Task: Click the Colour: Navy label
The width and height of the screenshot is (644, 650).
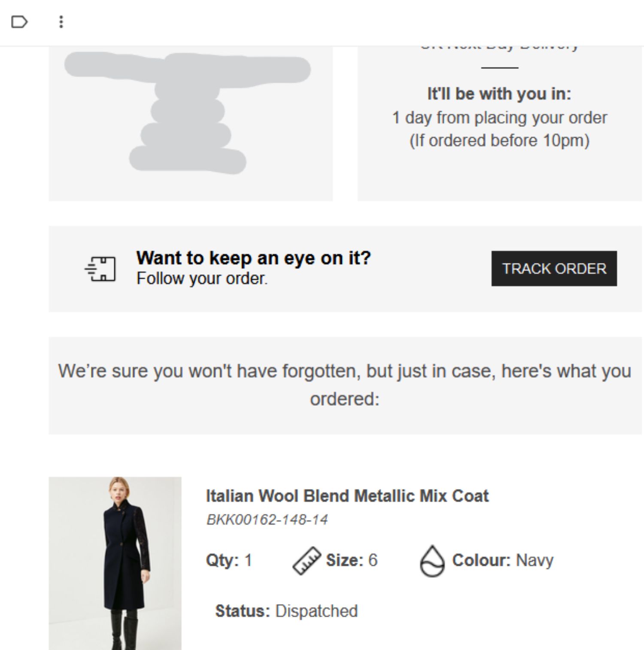Action: [x=503, y=560]
